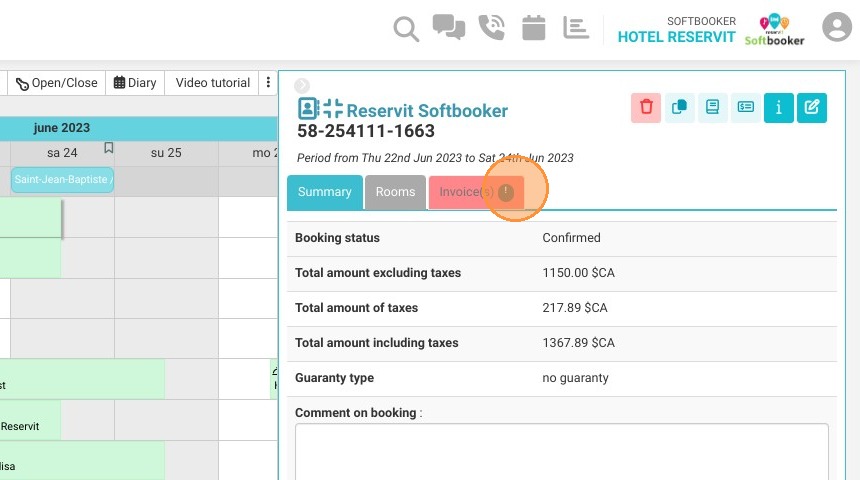Edit the booking with pencil icon
The height and width of the screenshot is (480, 860).
click(812, 108)
